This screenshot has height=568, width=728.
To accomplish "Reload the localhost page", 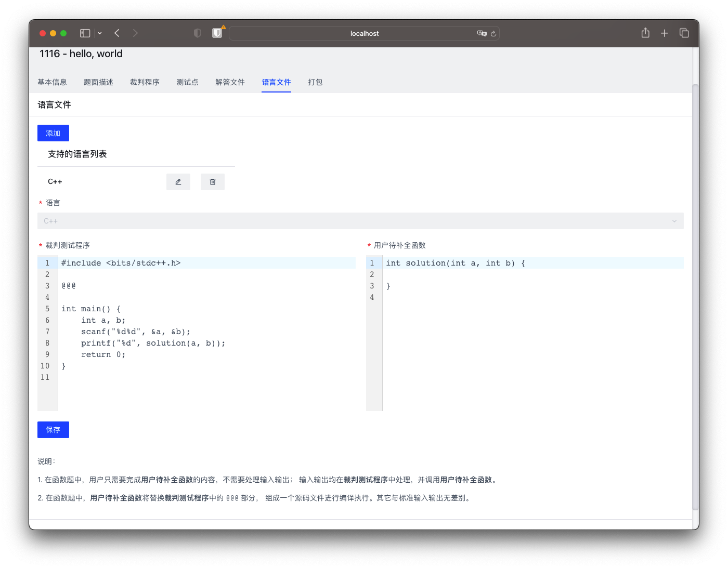I will (493, 33).
